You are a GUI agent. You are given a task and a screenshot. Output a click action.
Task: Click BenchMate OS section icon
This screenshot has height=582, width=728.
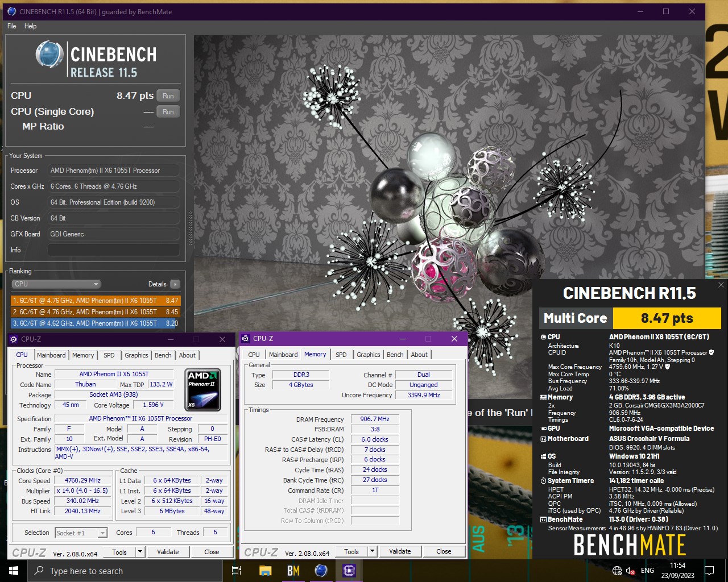(543, 456)
